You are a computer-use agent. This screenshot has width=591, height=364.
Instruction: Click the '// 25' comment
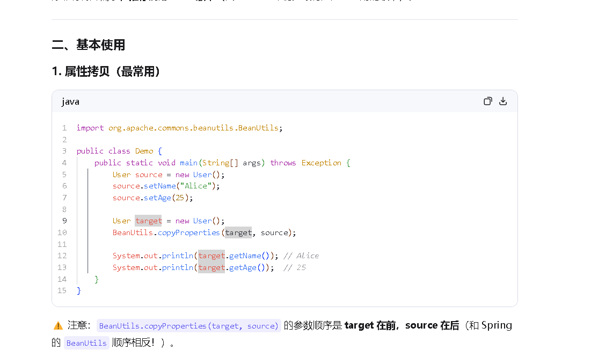coord(295,267)
